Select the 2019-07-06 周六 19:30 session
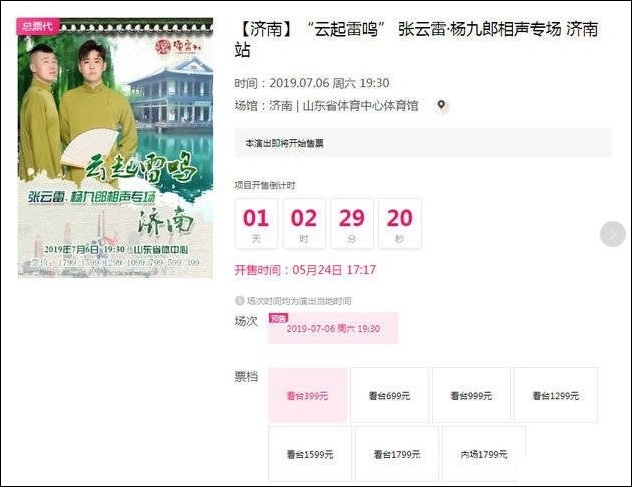632x487 pixels. [x=333, y=328]
